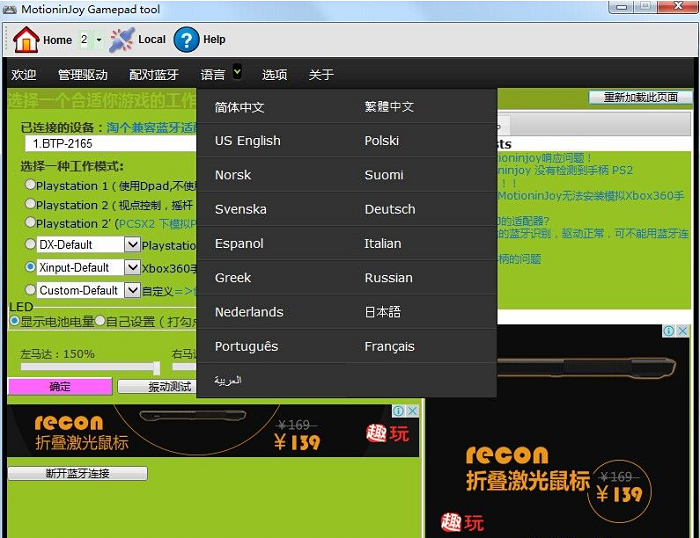Image resolution: width=700 pixels, height=538 pixels.
Task: Click the 振动测试 vibration test button
Action: tap(157, 387)
